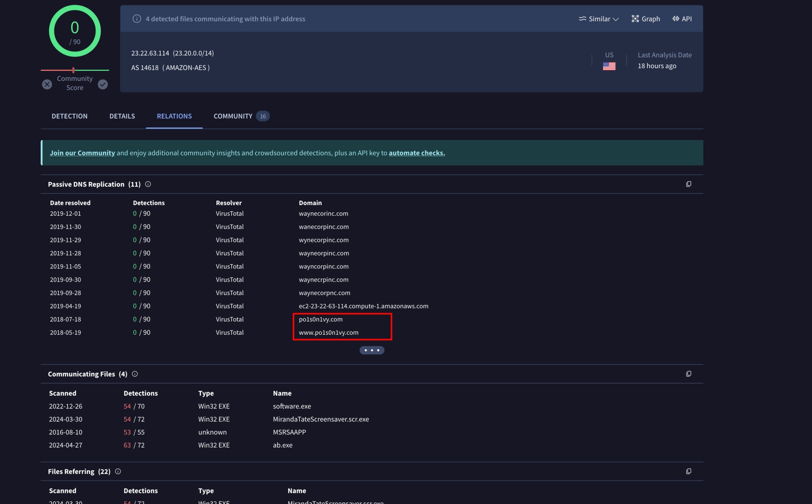This screenshot has width=812, height=504.
Task: Switch to the Community tab
Action: click(x=233, y=116)
